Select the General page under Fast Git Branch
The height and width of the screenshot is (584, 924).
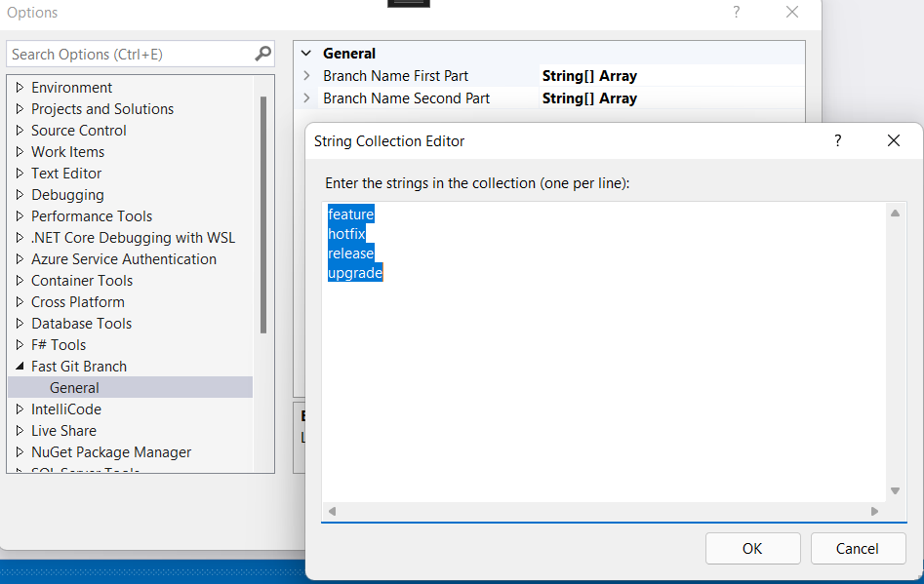pos(74,388)
